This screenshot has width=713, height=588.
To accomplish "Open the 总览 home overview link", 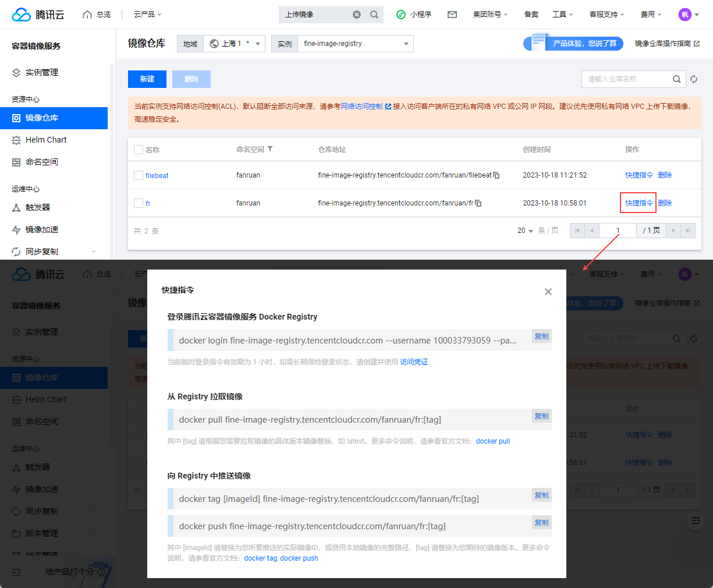I will click(97, 15).
